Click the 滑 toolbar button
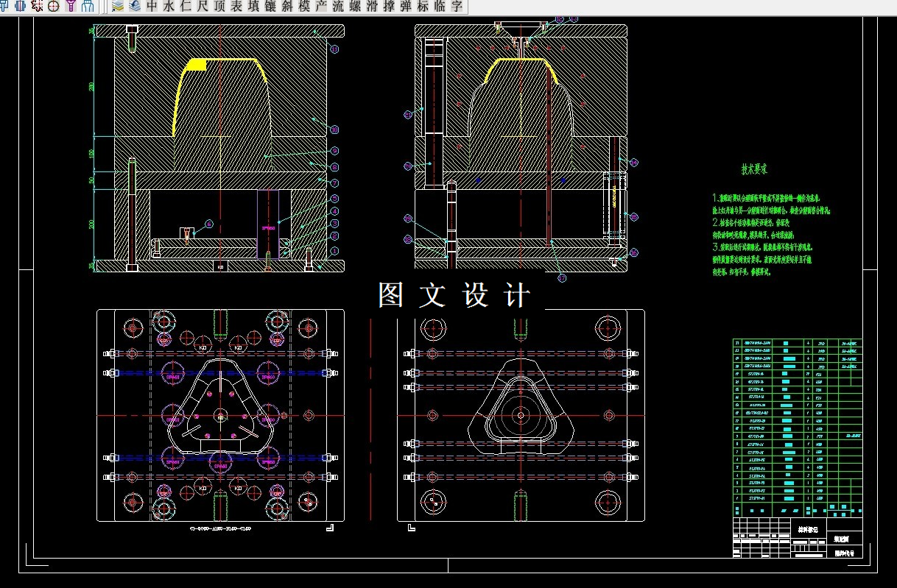The height and width of the screenshot is (588, 897). [x=372, y=6]
